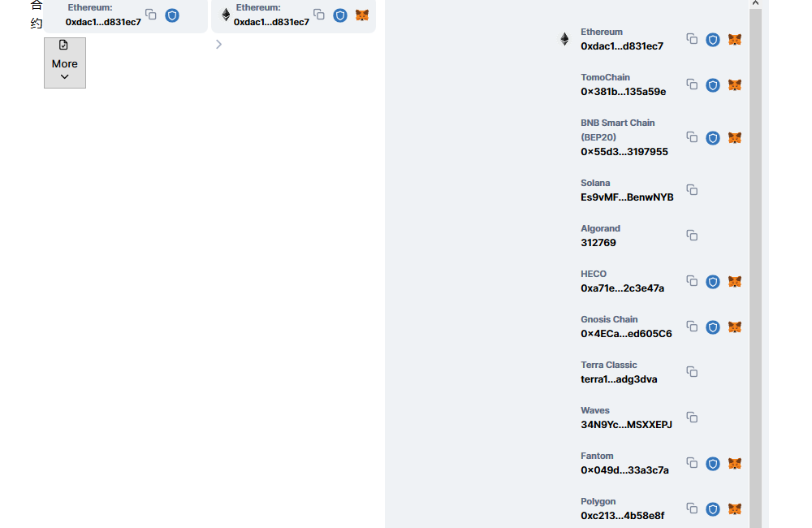Click the contracts list vertical scrollbar track
Viewport: 812px width, 528px height.
(x=755, y=268)
